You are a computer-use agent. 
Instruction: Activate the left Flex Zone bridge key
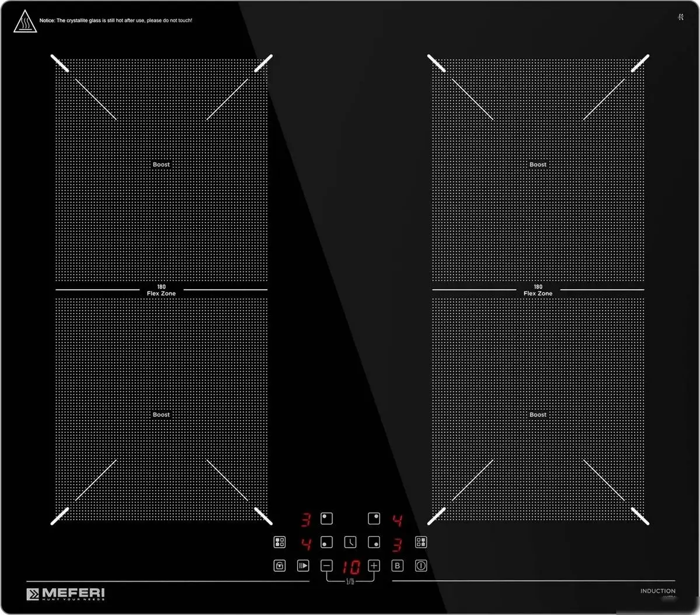(280, 542)
